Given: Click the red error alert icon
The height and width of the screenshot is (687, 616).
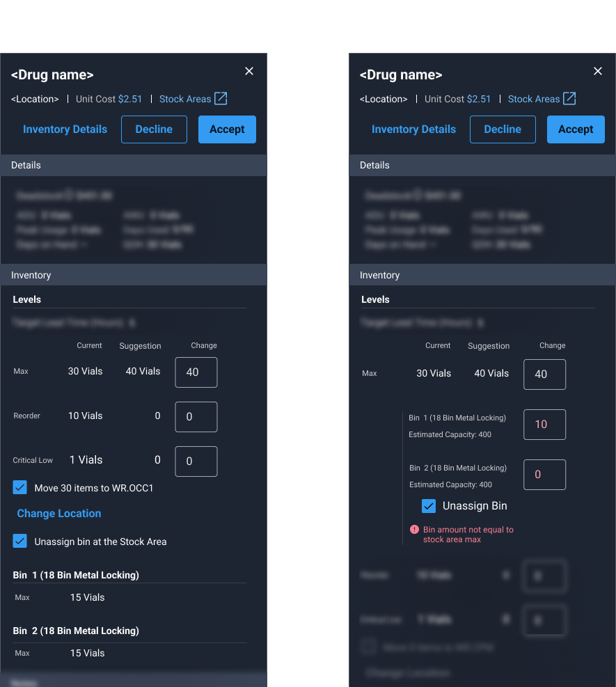Looking at the screenshot, I should pos(414,530).
